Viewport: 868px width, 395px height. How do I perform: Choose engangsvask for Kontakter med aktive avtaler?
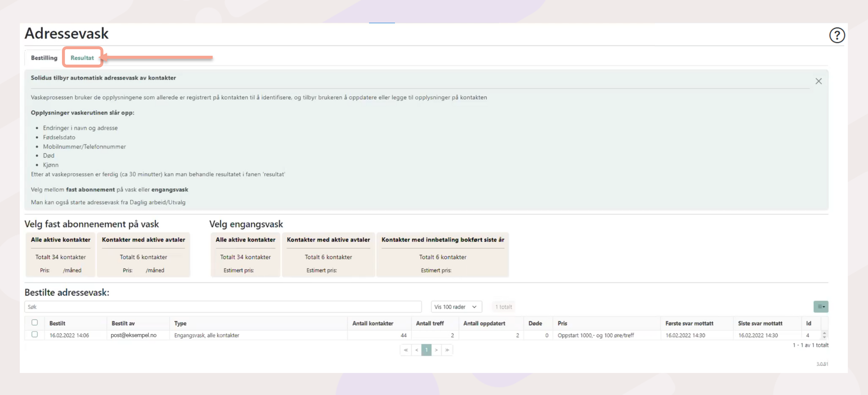pyautogui.click(x=328, y=254)
